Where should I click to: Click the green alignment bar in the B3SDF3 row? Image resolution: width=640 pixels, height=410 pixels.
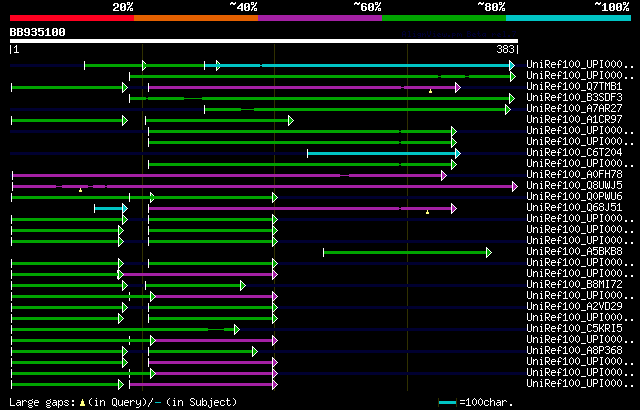[320, 98]
